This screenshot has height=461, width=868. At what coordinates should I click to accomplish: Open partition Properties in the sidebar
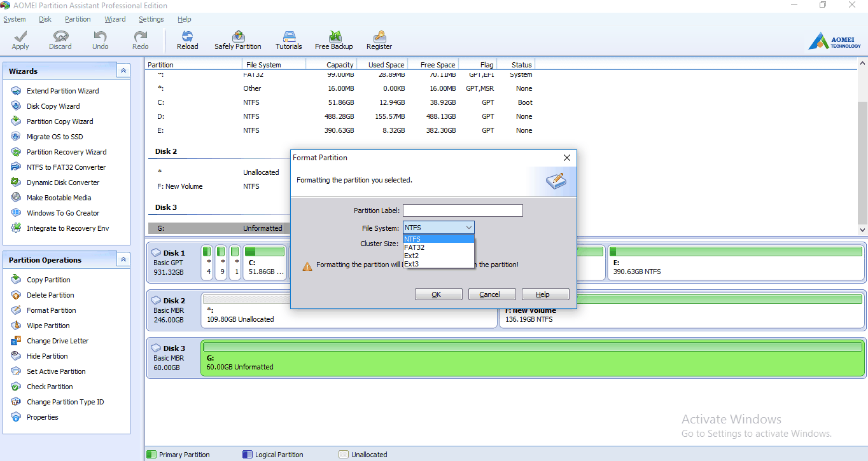point(34,417)
